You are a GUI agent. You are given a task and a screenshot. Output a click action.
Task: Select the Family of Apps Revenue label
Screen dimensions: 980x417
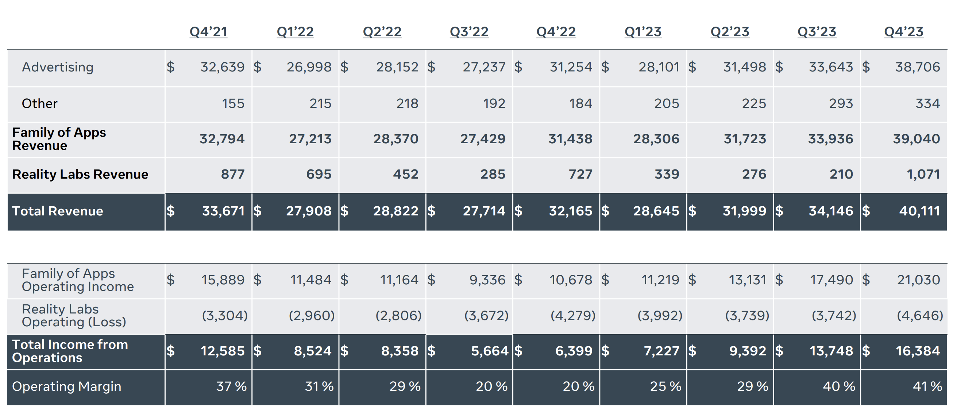pyautogui.click(x=59, y=139)
